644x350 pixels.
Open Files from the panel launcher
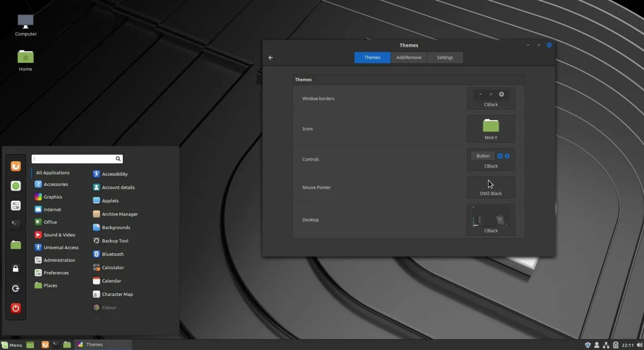point(67,345)
